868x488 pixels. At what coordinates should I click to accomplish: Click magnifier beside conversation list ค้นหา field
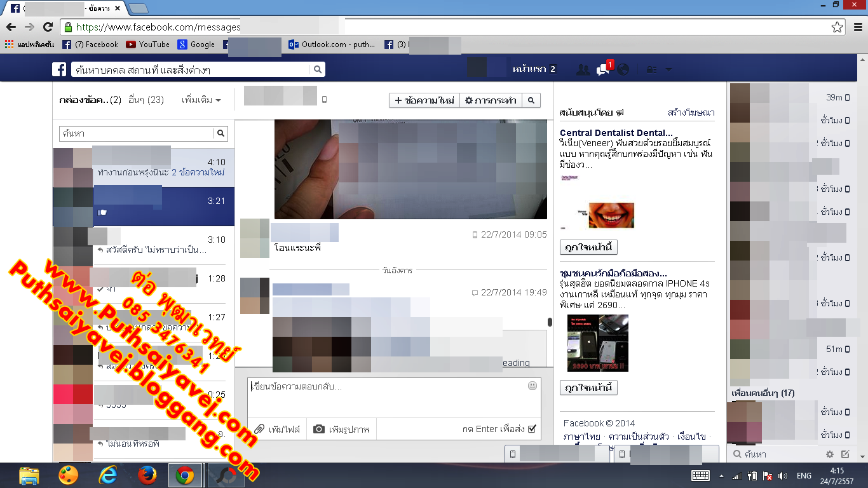coord(220,133)
